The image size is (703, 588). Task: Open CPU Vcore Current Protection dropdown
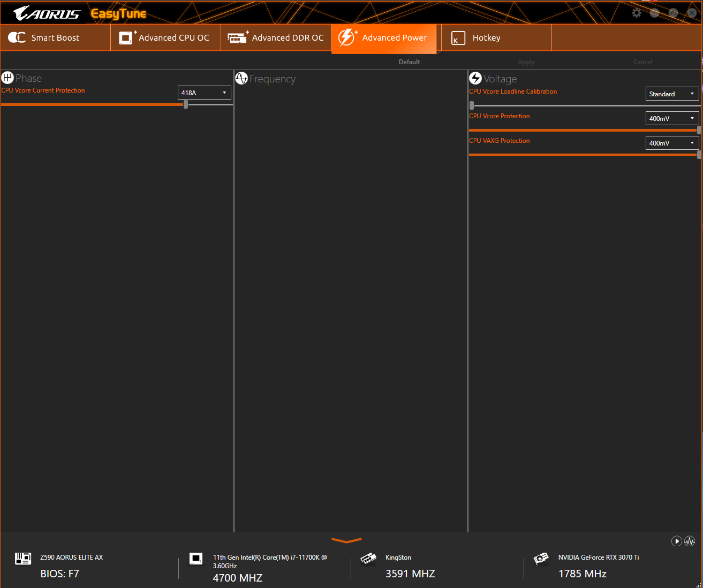click(205, 93)
